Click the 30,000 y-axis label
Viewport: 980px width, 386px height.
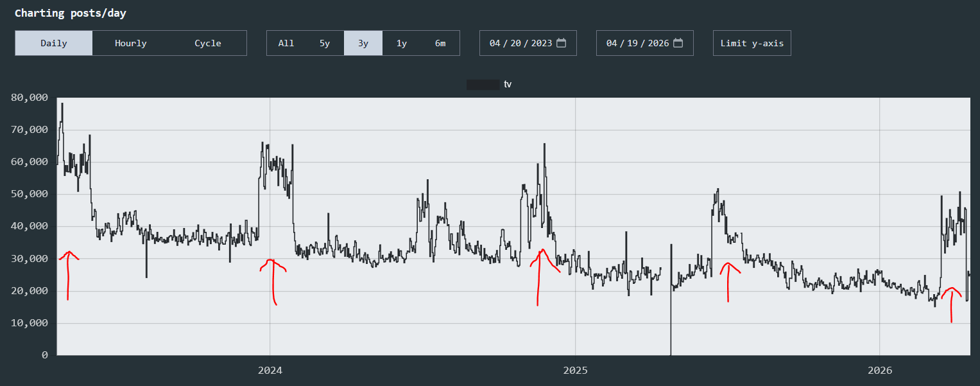pyautogui.click(x=30, y=259)
